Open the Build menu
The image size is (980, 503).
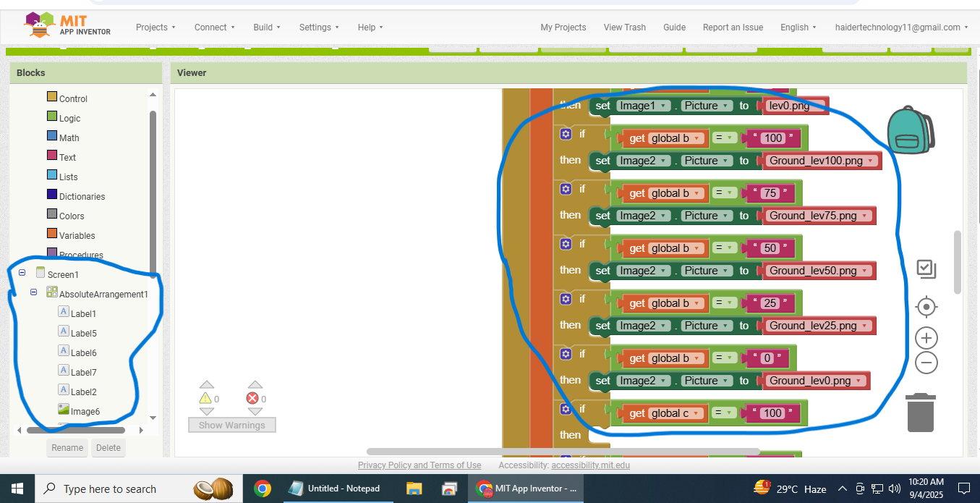267,28
